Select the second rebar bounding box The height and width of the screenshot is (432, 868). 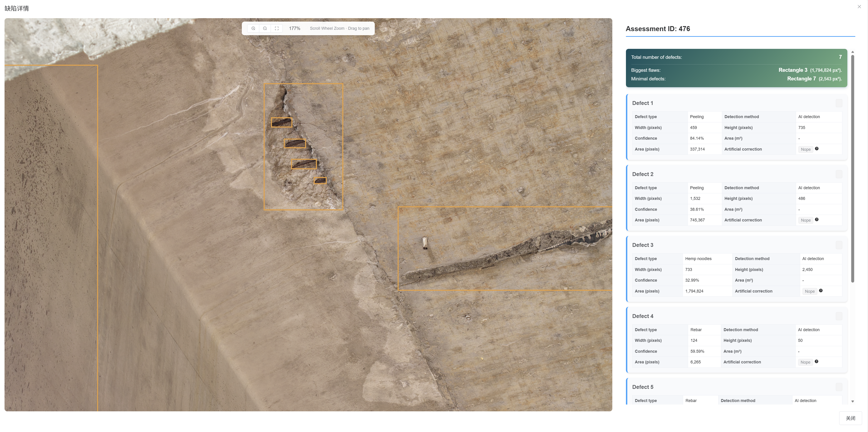point(295,143)
